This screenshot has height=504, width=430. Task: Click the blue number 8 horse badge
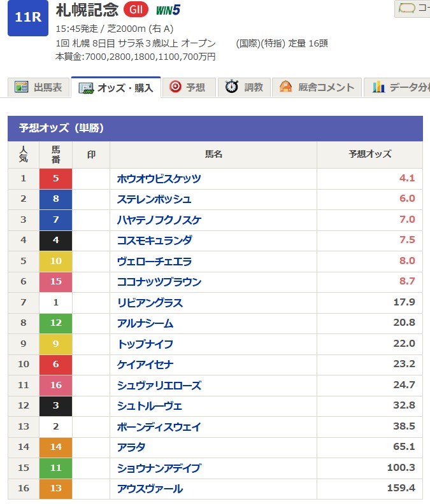click(55, 199)
